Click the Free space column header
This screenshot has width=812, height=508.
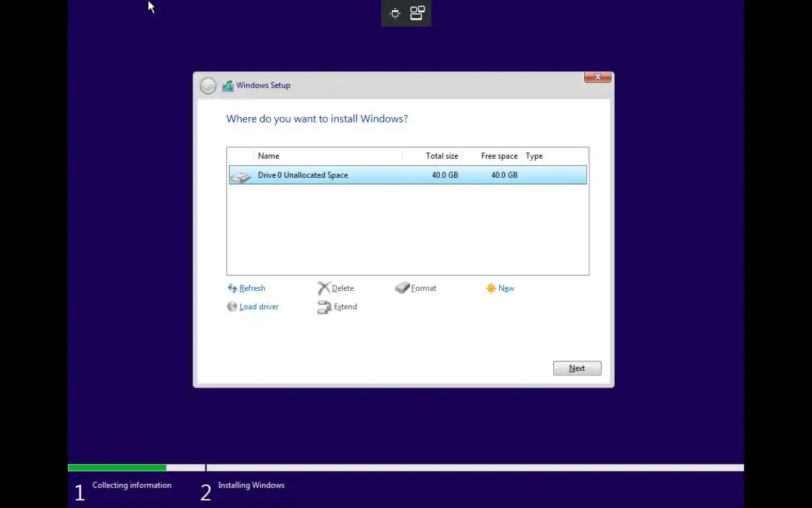point(492,156)
